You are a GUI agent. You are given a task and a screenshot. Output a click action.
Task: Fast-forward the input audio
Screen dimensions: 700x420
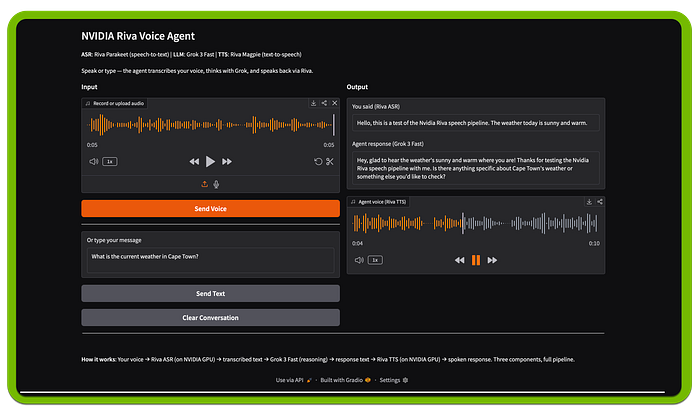click(x=227, y=162)
